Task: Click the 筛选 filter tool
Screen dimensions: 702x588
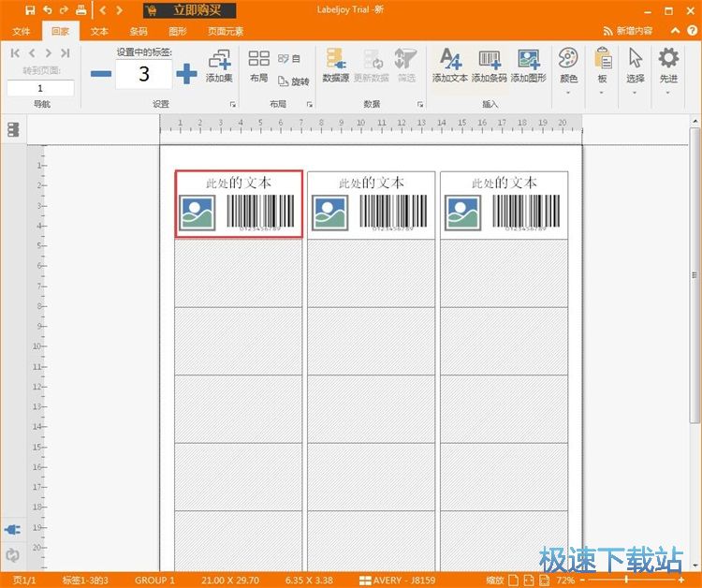Action: click(x=406, y=66)
